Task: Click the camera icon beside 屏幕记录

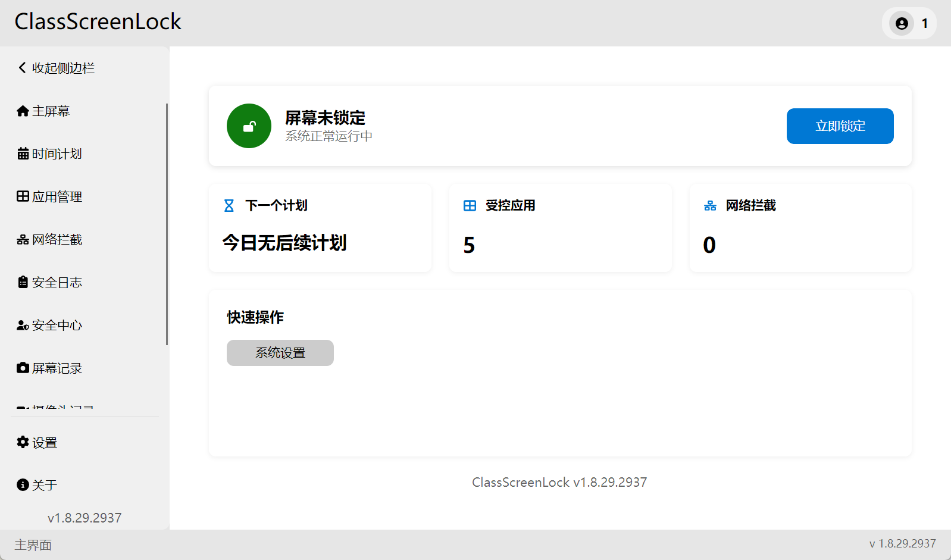Action: coord(23,368)
